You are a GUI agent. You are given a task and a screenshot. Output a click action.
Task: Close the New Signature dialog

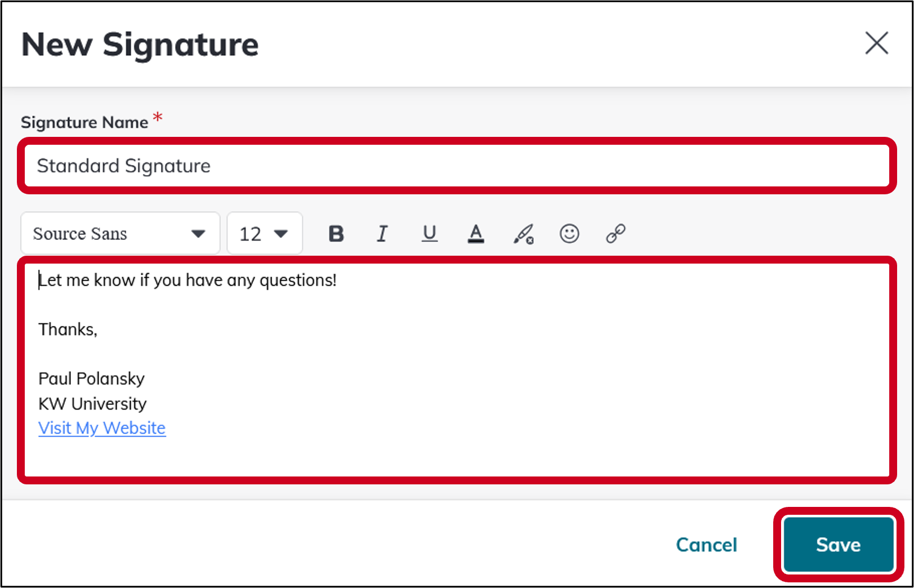[876, 43]
